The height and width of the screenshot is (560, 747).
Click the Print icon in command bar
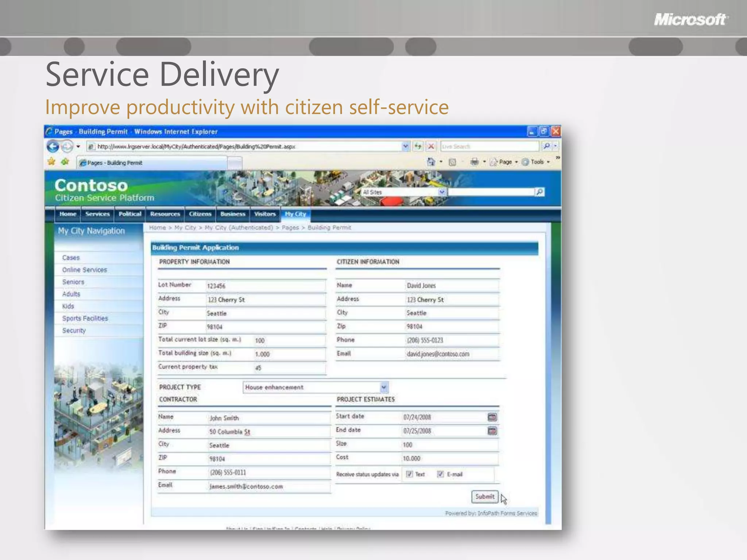[474, 162]
